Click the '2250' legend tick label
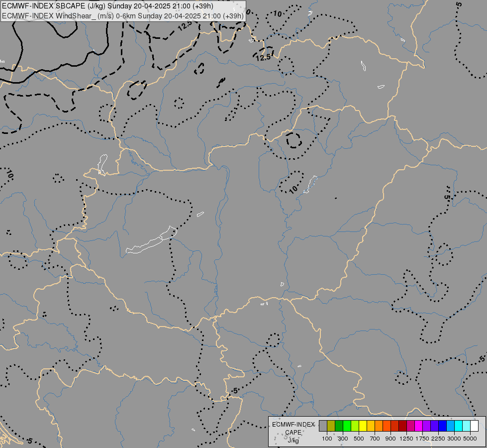The width and height of the screenshot is (487, 448). pyautogui.click(x=438, y=439)
